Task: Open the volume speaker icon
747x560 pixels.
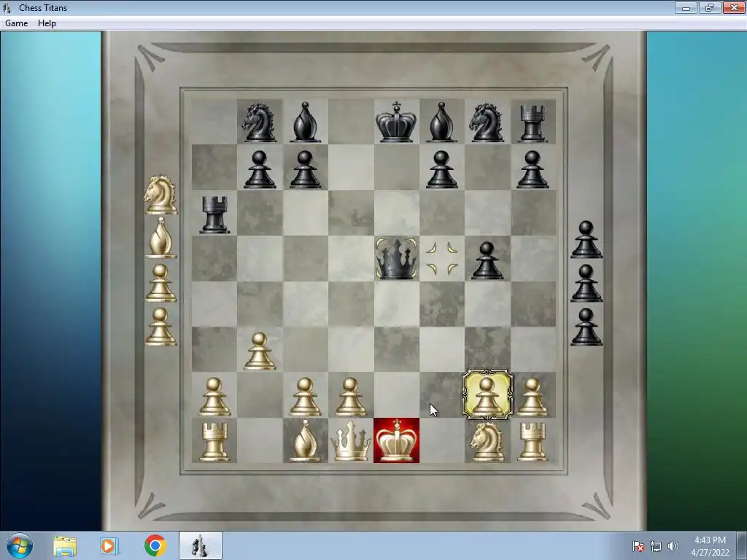Action: (x=673, y=546)
